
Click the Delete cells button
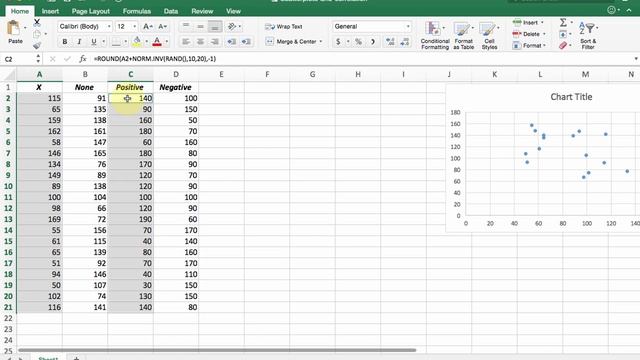point(529,34)
